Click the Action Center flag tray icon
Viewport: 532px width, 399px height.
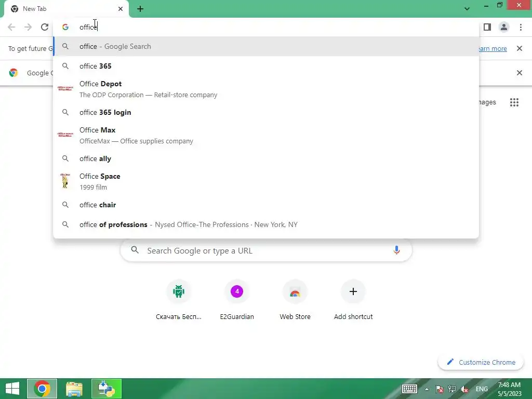tap(440, 389)
